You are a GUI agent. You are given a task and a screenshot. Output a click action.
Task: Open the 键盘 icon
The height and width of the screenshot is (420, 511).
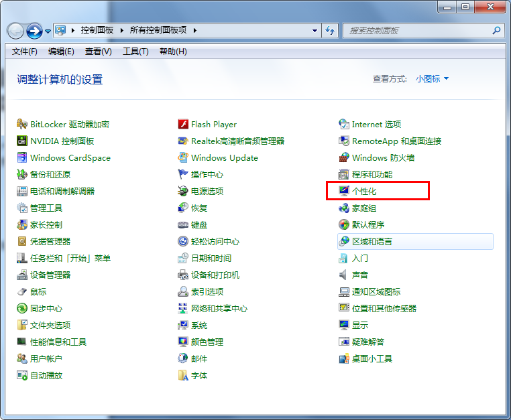coord(183,224)
